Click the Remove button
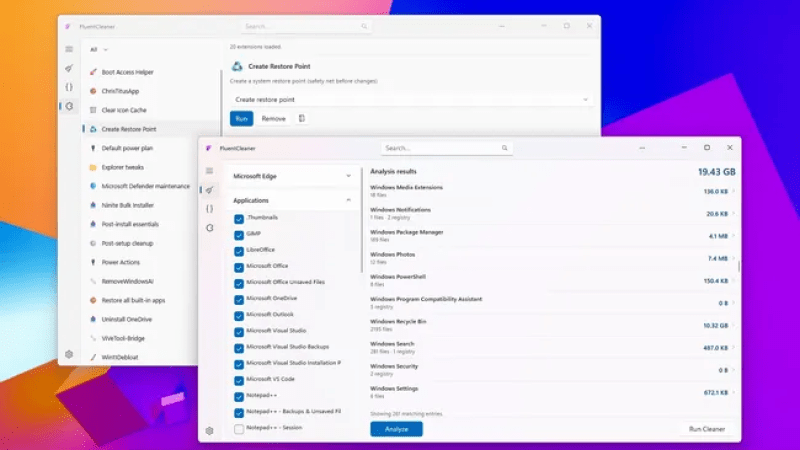800x450 pixels. pyautogui.click(x=273, y=118)
